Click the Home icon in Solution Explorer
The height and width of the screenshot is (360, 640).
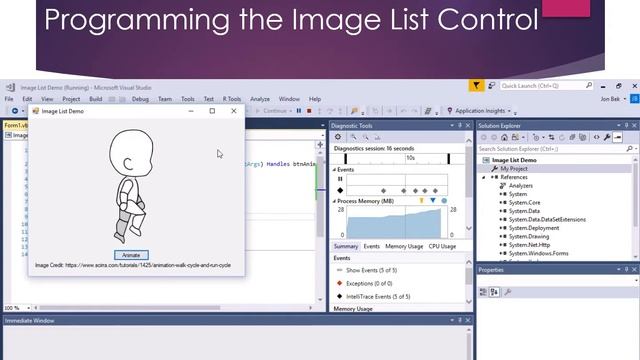(x=504, y=137)
